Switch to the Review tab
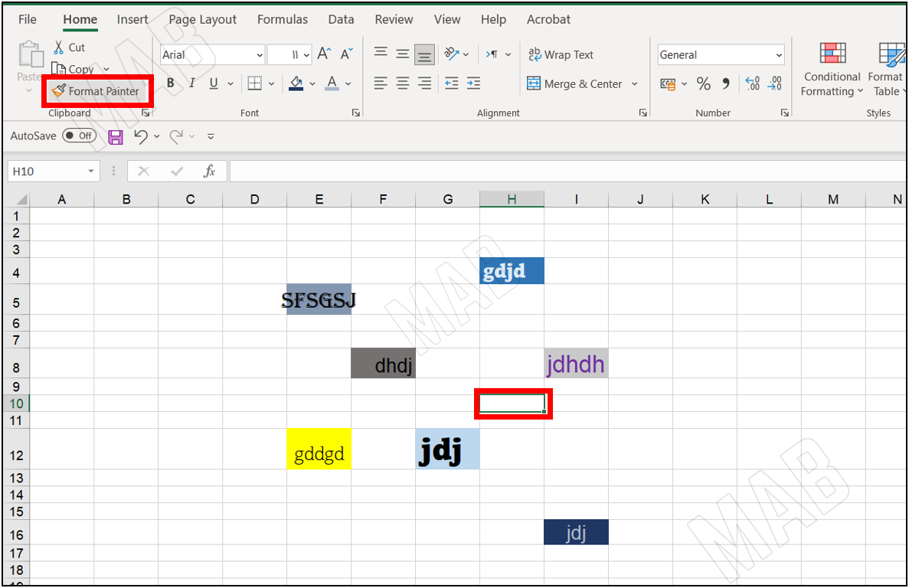909x588 pixels. tap(394, 19)
